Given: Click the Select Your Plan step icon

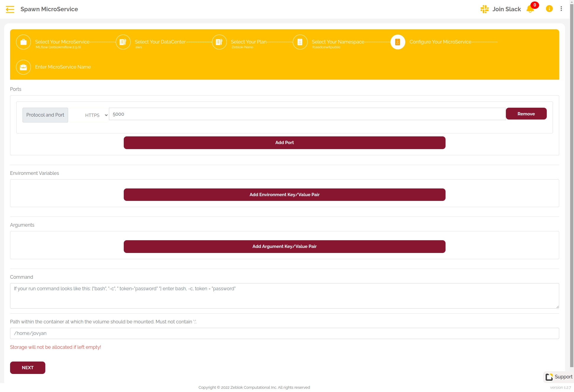Looking at the screenshot, I should click(219, 42).
